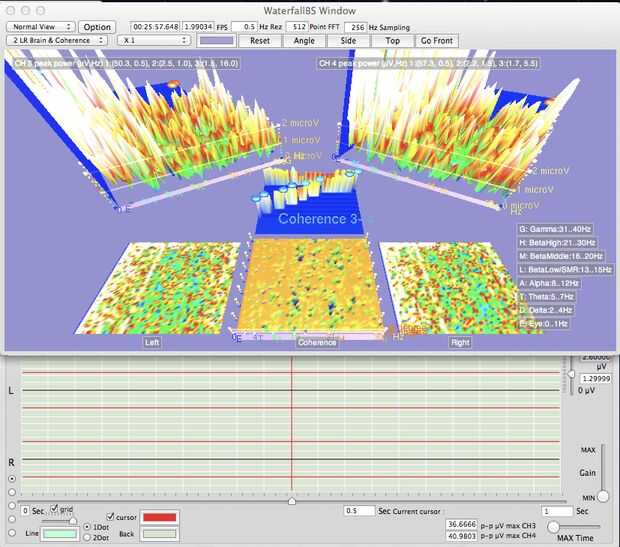The width and height of the screenshot is (620, 547).
Task: Click the Gain slider knob
Action: (x=603, y=496)
